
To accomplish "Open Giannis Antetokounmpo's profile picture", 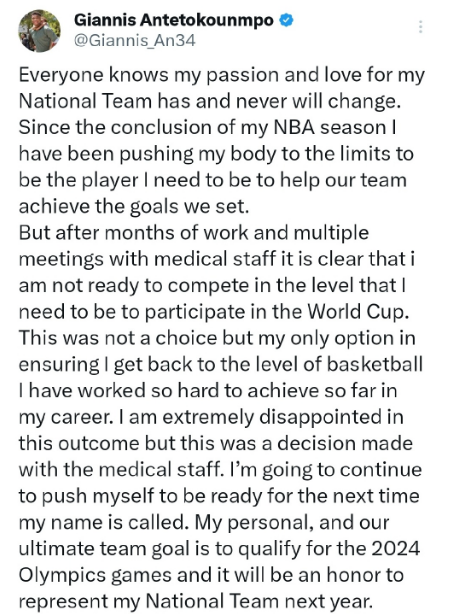I will (x=40, y=31).
